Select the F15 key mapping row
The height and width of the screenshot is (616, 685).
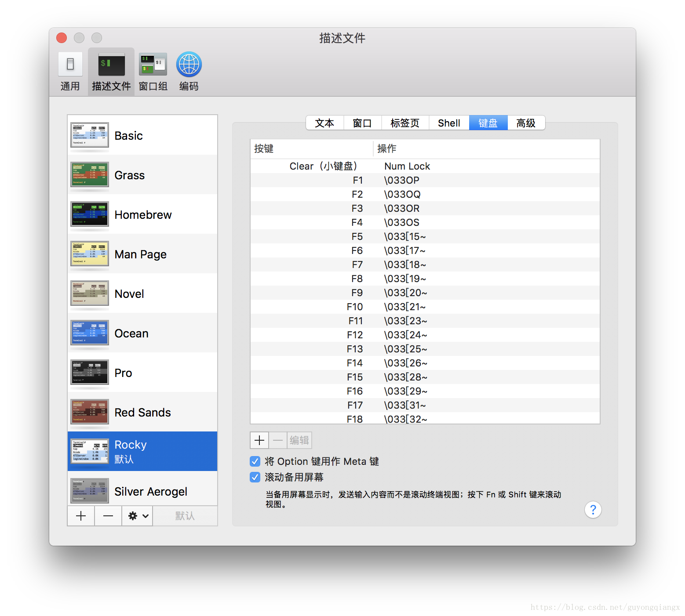point(425,377)
